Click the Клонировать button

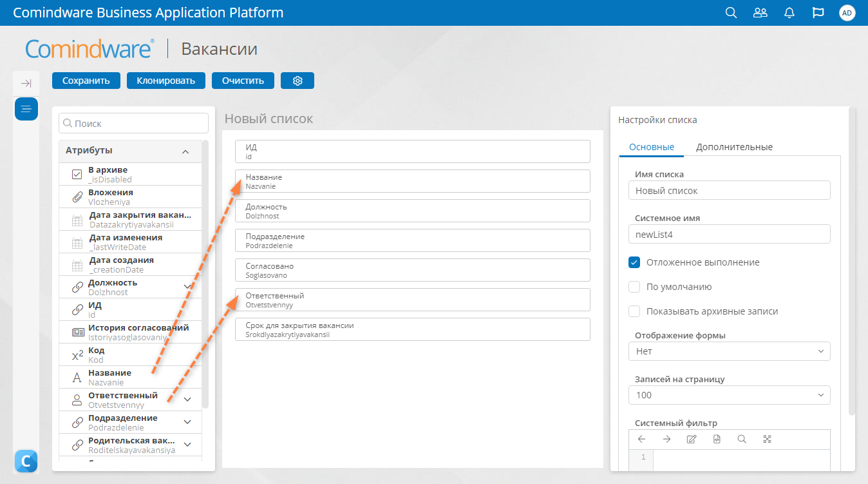tap(165, 81)
